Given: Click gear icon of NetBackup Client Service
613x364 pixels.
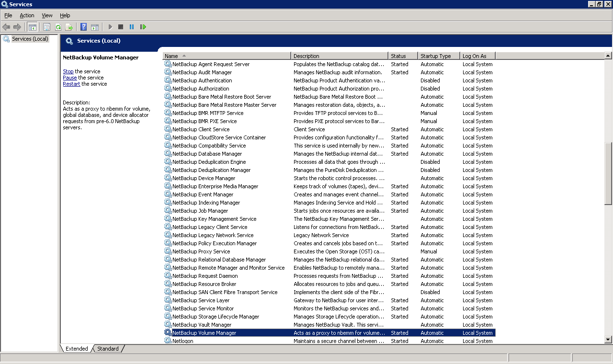Looking at the screenshot, I should pyautogui.click(x=168, y=129).
